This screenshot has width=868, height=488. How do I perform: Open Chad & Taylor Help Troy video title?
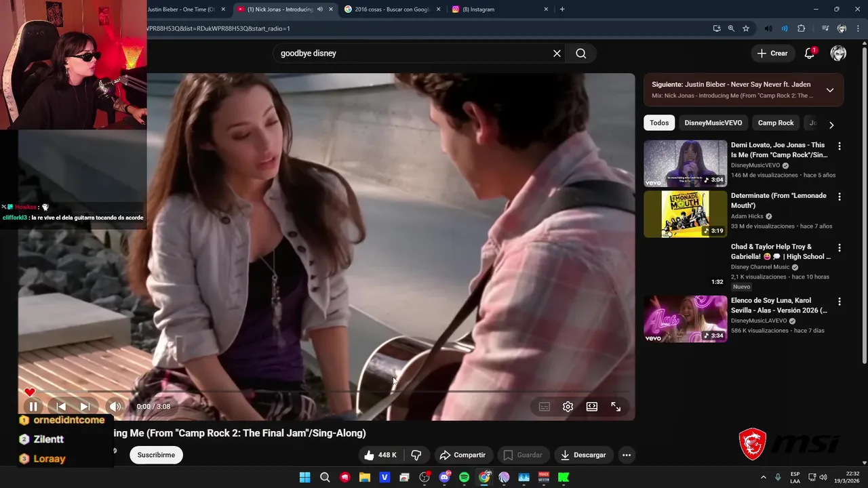781,251
